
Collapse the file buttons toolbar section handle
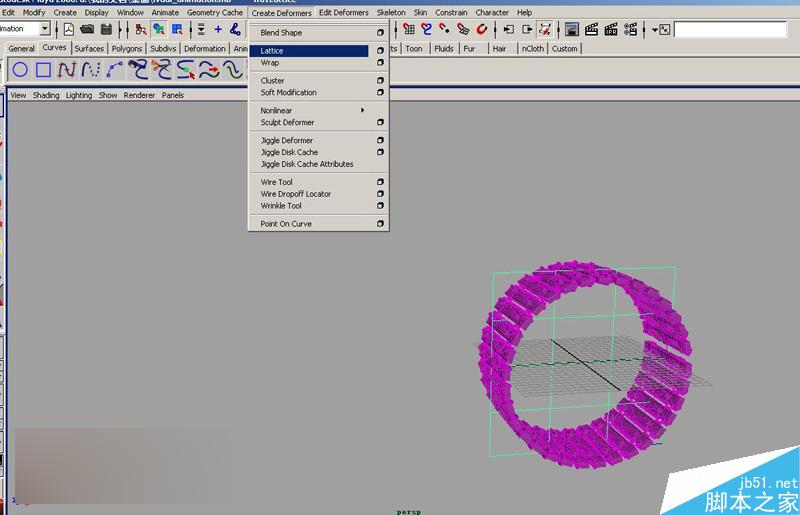(x=57, y=30)
